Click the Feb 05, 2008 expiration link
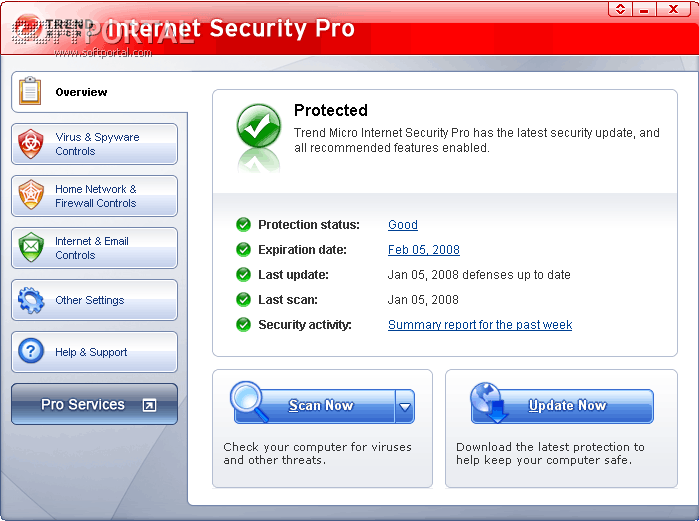The image size is (699, 521). (423, 250)
